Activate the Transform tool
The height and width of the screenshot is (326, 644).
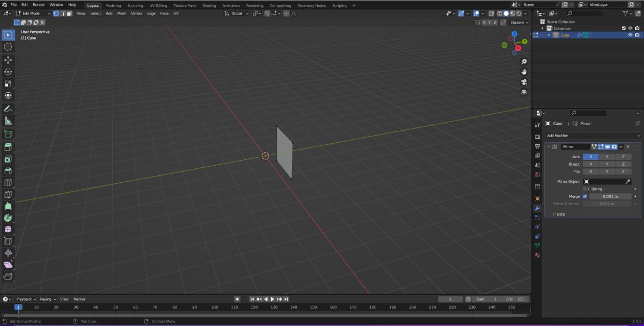[x=8, y=95]
